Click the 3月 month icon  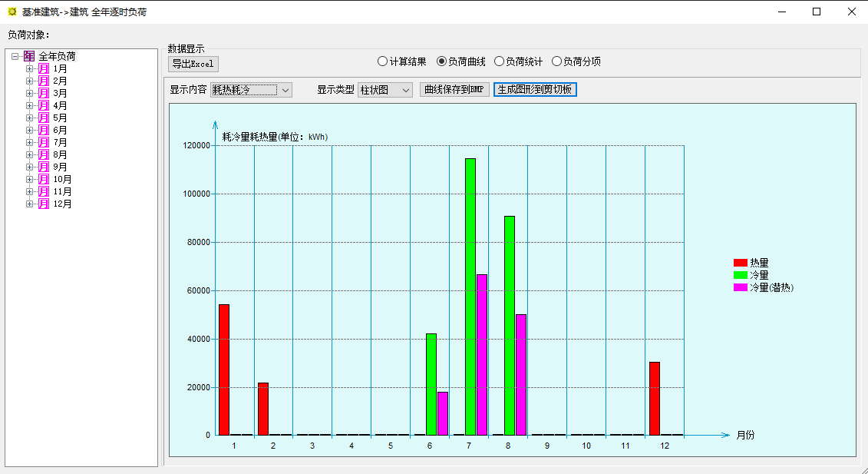pyautogui.click(x=44, y=93)
